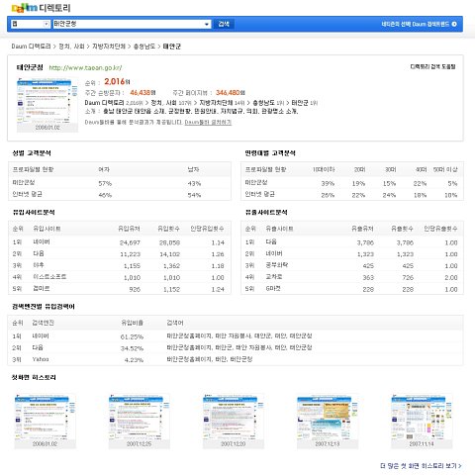This screenshot has height=476, width=475.
Task: Click the 14,102 inbound count value
Action: click(x=169, y=254)
